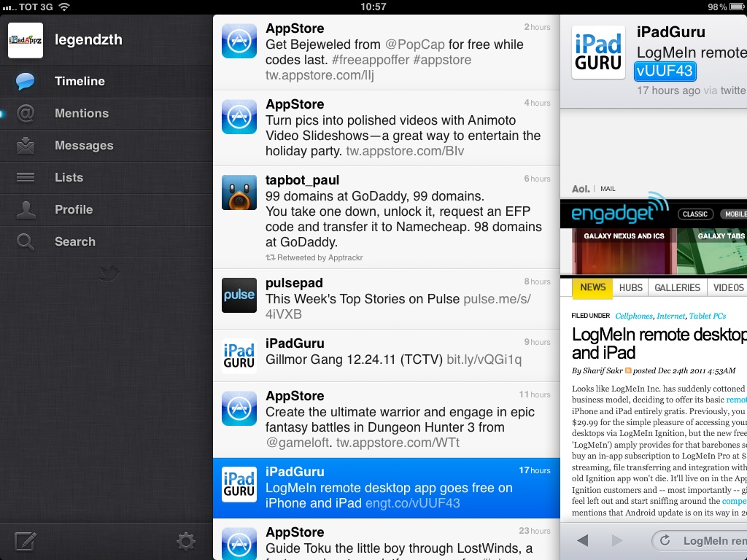This screenshot has height=560, width=747.
Task: Open the MAIL link beside Aol.
Action: click(x=608, y=189)
